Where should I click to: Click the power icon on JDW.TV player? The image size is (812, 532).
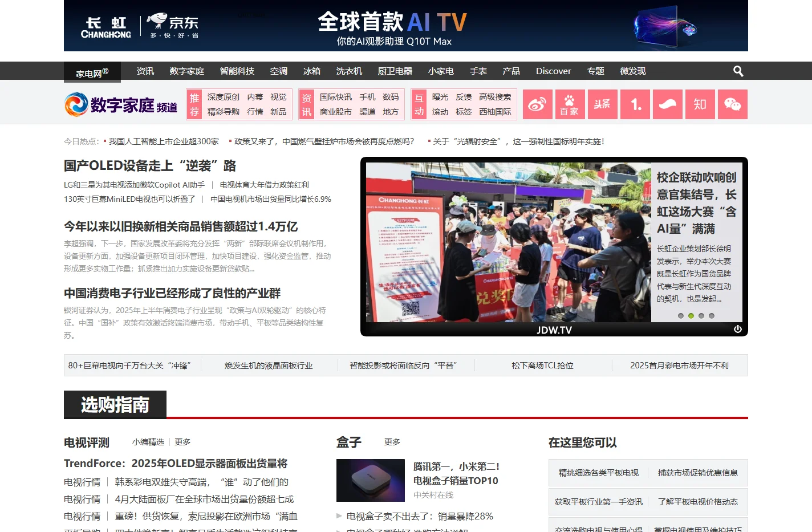737,329
